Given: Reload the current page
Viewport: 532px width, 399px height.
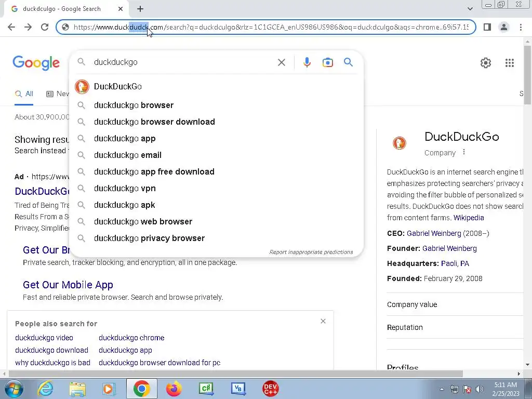Looking at the screenshot, I should (x=45, y=27).
